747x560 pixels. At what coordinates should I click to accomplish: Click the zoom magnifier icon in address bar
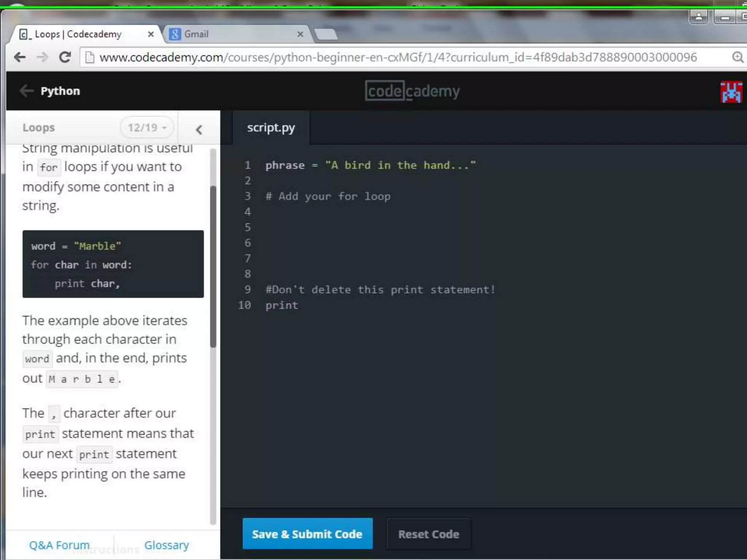738,57
